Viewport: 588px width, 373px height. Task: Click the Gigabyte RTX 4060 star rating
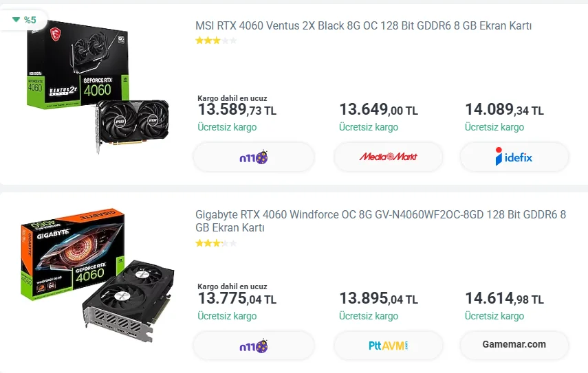(215, 243)
